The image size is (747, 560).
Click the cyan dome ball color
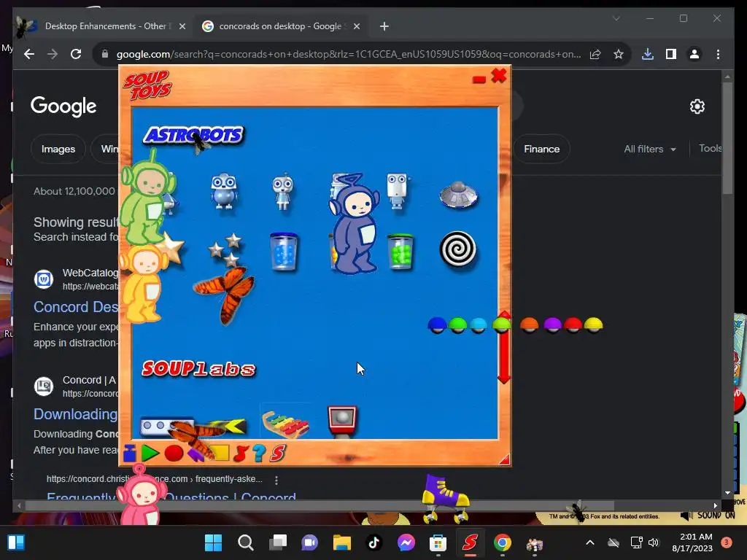tap(479, 325)
